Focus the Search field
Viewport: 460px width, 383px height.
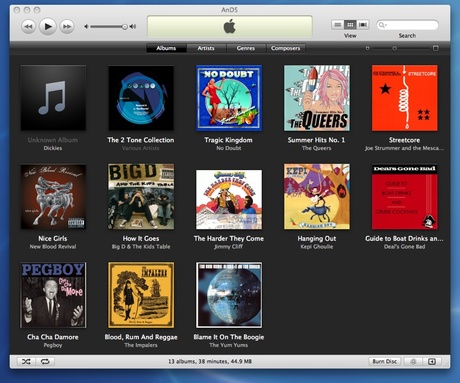pyautogui.click(x=407, y=25)
